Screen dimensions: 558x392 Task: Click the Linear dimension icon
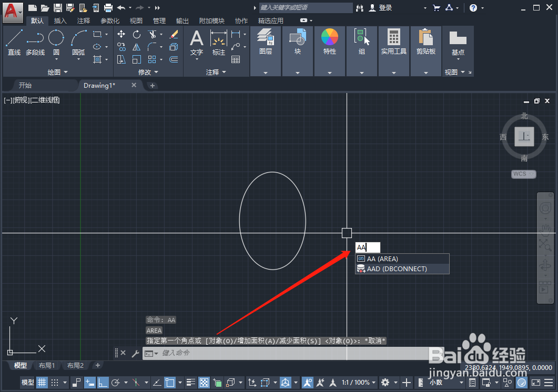(236, 34)
